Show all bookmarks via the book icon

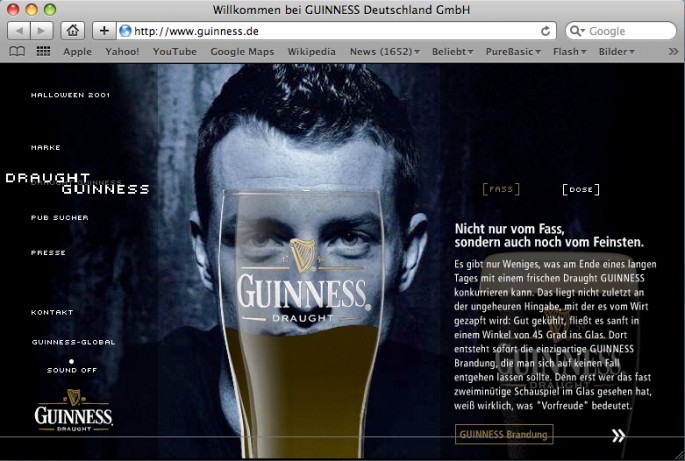(17, 52)
